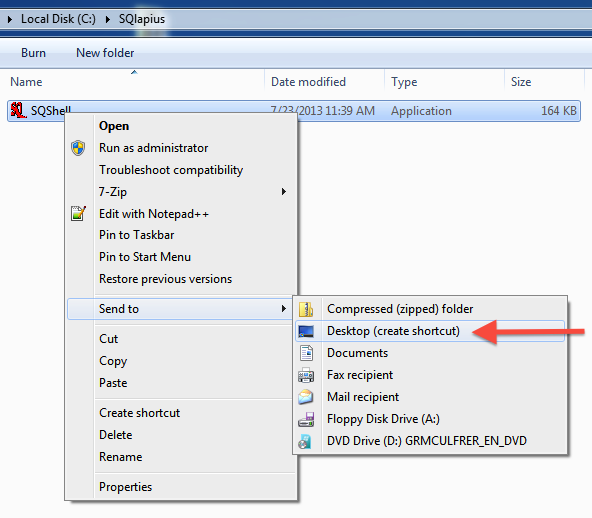
Task: Expand the 7-Zip submenu arrow
Action: (284, 192)
